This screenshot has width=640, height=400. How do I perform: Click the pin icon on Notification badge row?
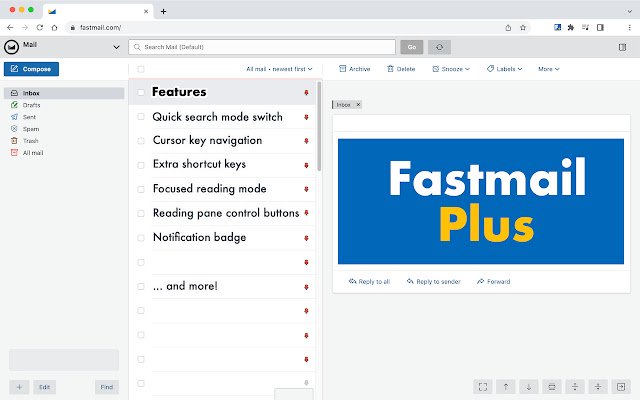[x=306, y=238]
